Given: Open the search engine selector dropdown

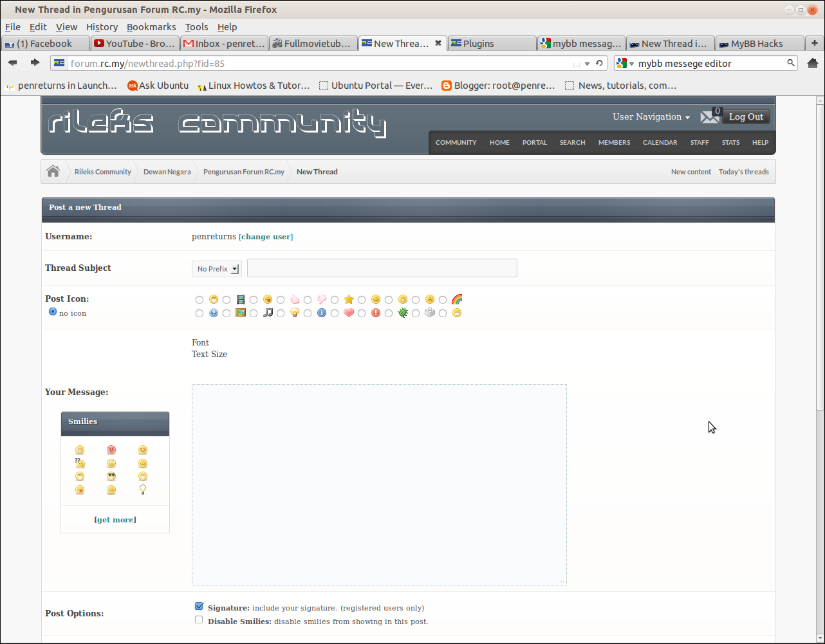Looking at the screenshot, I should pyautogui.click(x=624, y=64).
